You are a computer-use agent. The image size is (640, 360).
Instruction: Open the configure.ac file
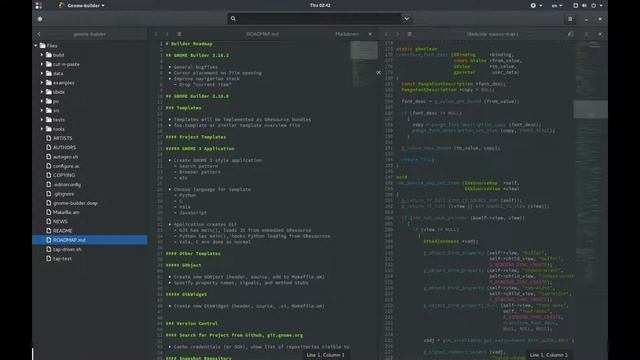(x=66, y=166)
